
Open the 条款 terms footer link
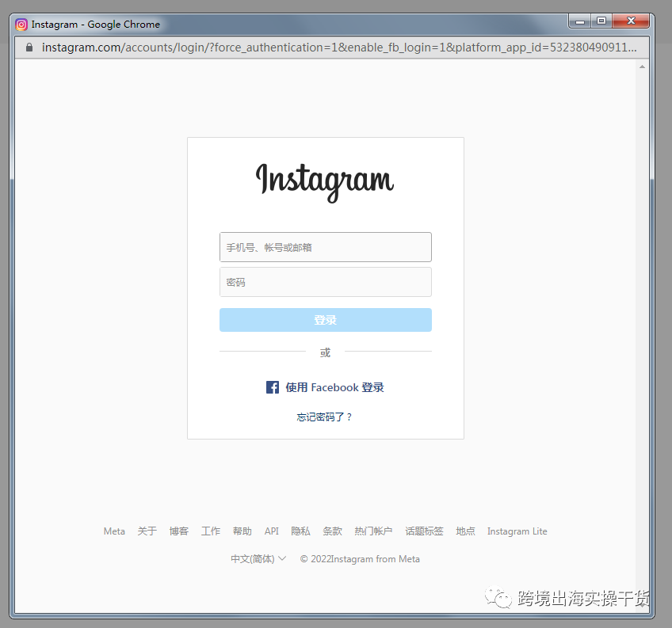(332, 531)
